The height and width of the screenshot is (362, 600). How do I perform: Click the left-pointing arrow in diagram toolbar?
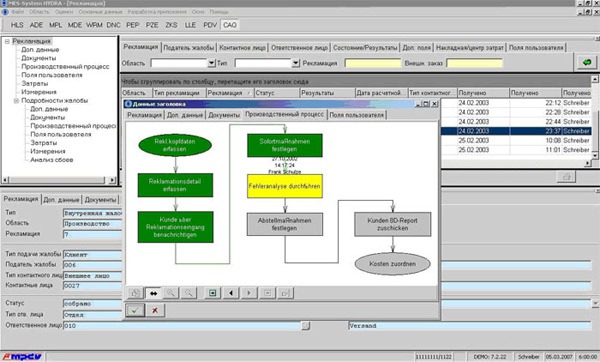231,293
